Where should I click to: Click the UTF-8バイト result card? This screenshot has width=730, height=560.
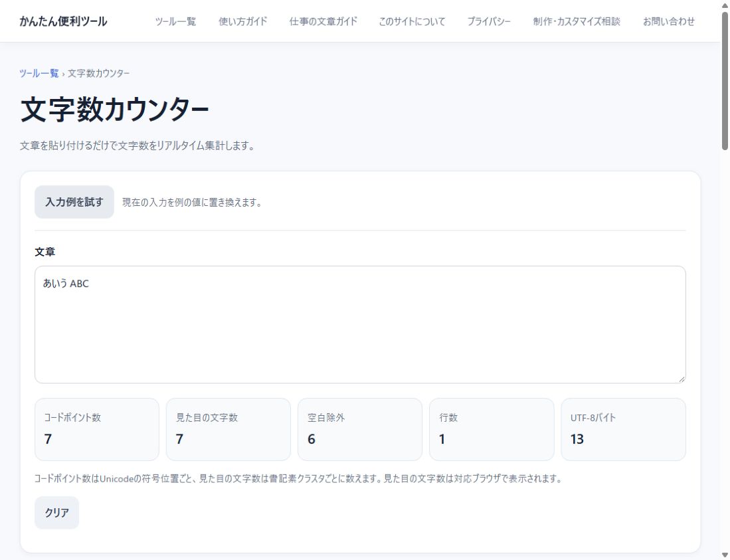pos(623,429)
